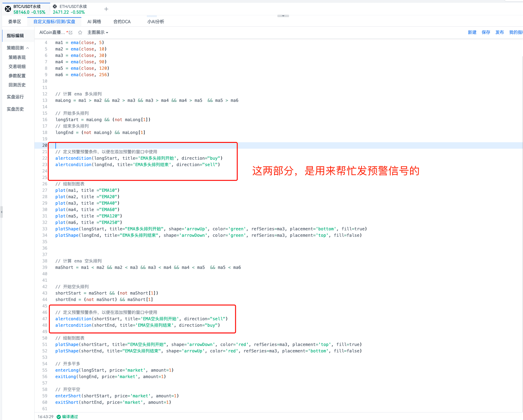The height and width of the screenshot is (420, 523).
Task: Click the plotShape(shortEnd…) line 52
Action: tap(209, 351)
